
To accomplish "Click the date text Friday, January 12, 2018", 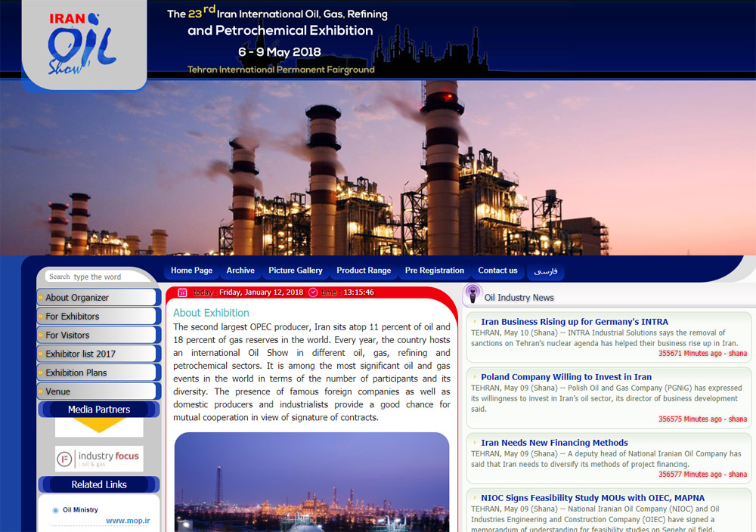I will click(262, 292).
